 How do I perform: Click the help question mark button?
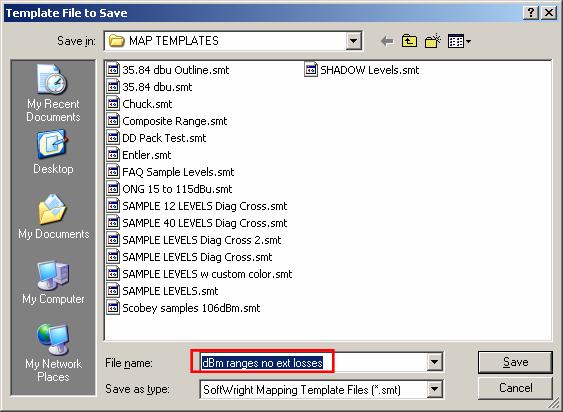pos(531,13)
